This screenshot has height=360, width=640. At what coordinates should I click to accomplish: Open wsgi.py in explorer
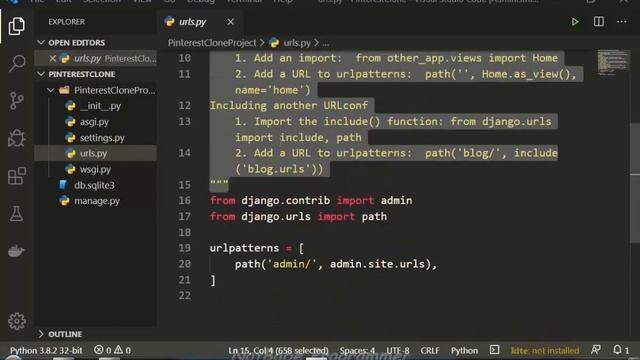[x=95, y=169]
